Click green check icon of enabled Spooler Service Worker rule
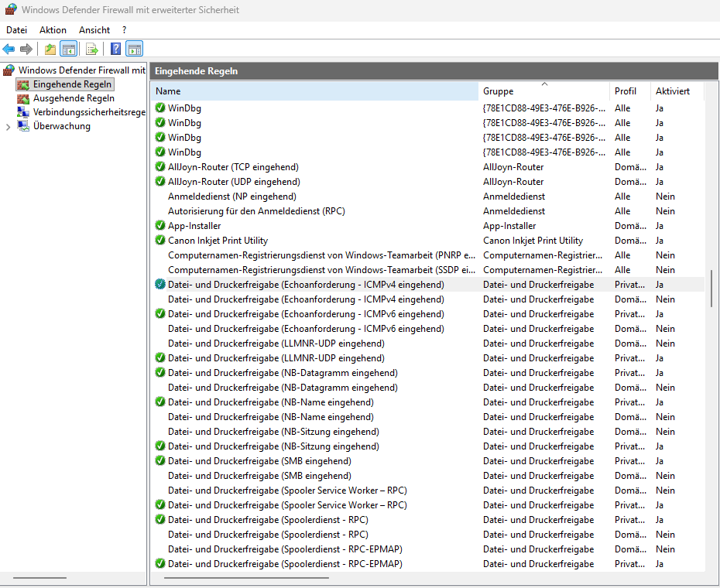720x588 pixels. pyautogui.click(x=159, y=504)
